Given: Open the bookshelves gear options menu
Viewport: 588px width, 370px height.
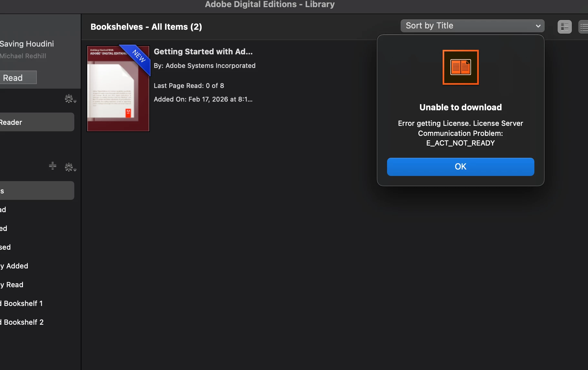Looking at the screenshot, I should tap(70, 167).
